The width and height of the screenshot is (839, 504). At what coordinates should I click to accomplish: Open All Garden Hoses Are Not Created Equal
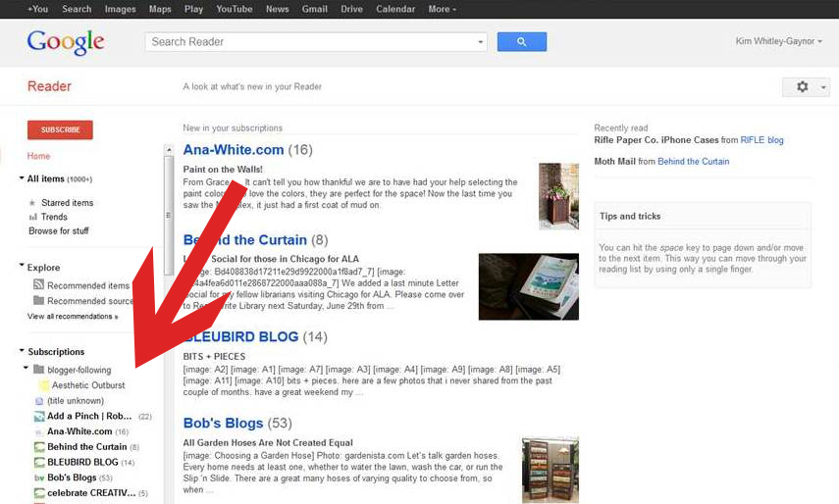tap(268, 442)
